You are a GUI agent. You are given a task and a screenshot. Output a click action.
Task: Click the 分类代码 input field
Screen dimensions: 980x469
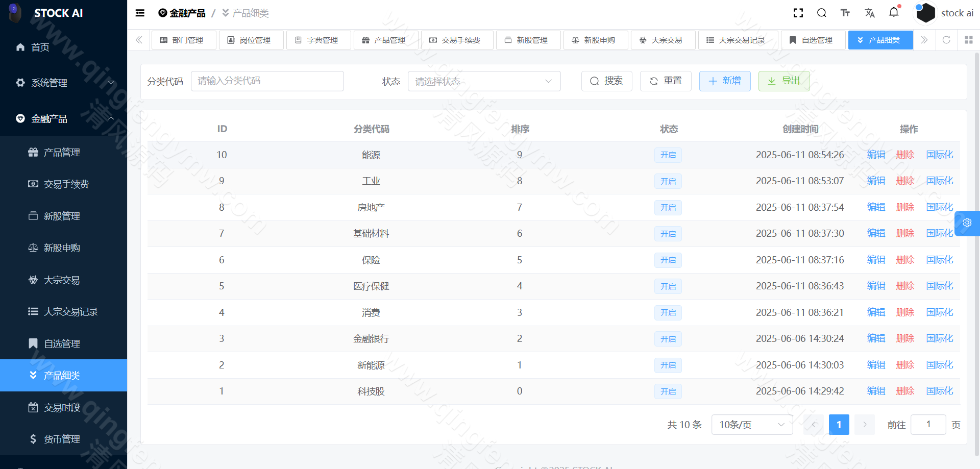(x=267, y=81)
